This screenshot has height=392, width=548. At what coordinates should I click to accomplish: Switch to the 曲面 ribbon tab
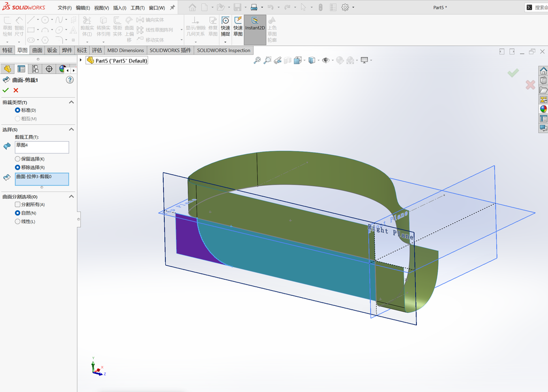[37, 50]
